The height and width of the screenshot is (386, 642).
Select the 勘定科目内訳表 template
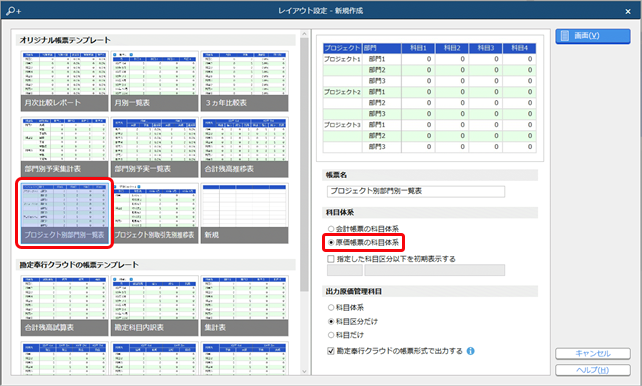pyautogui.click(x=154, y=306)
